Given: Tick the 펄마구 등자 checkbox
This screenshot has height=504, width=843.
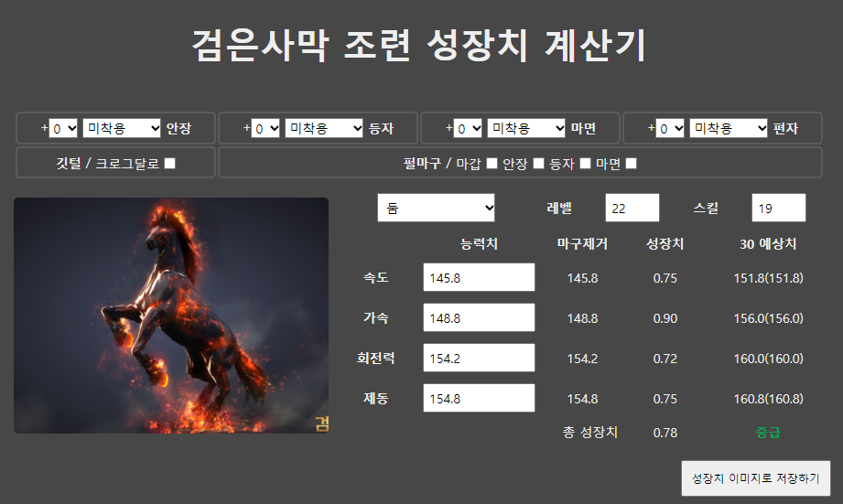Looking at the screenshot, I should coord(586,164).
